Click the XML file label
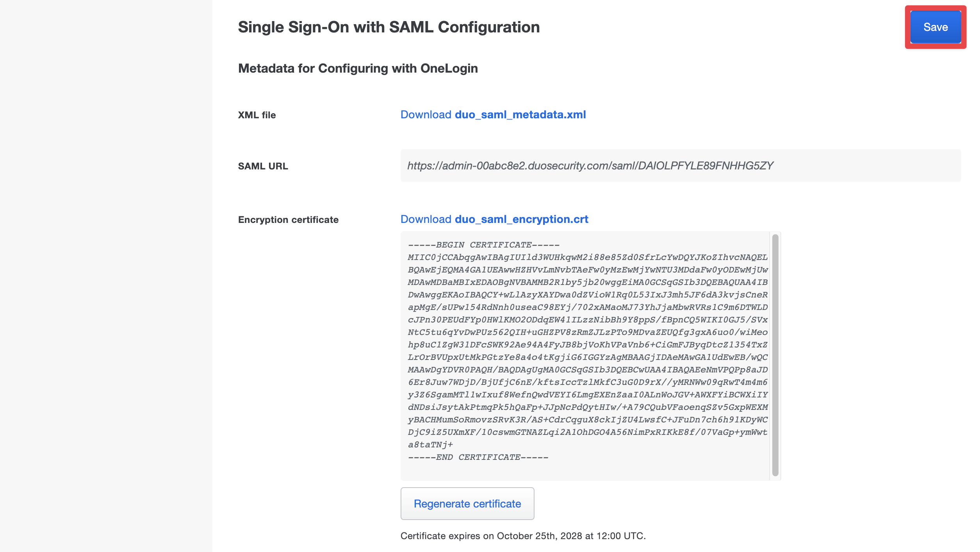Image resolution: width=980 pixels, height=552 pixels. click(x=257, y=115)
